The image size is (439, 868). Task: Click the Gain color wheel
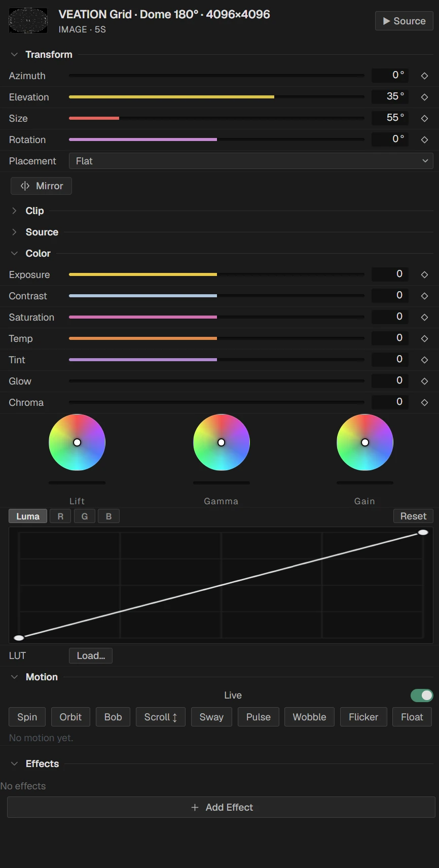click(x=365, y=442)
